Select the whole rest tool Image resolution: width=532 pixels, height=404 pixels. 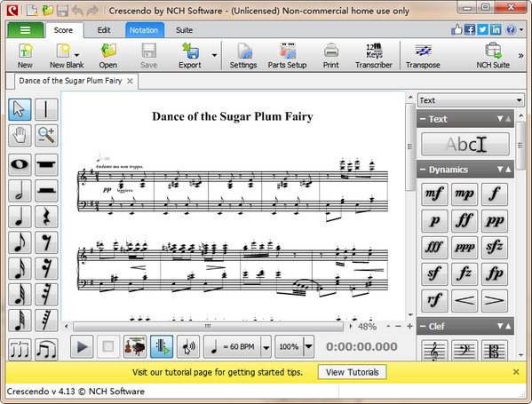[x=46, y=164]
